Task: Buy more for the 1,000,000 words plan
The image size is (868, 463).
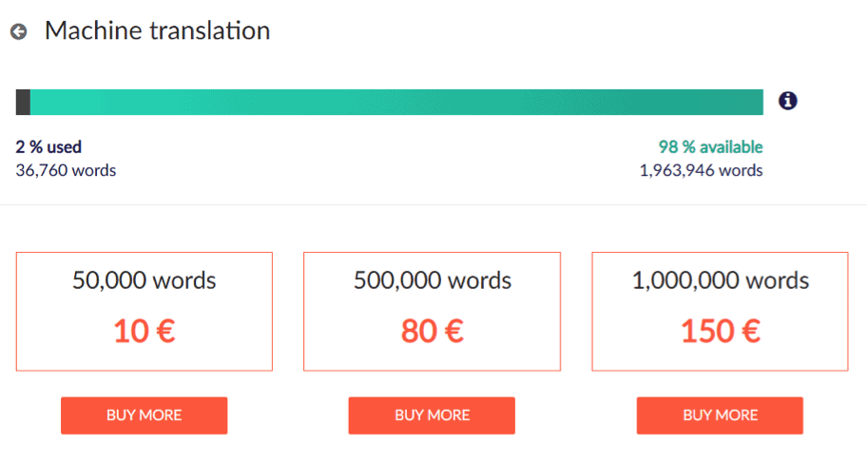Action: [x=720, y=415]
